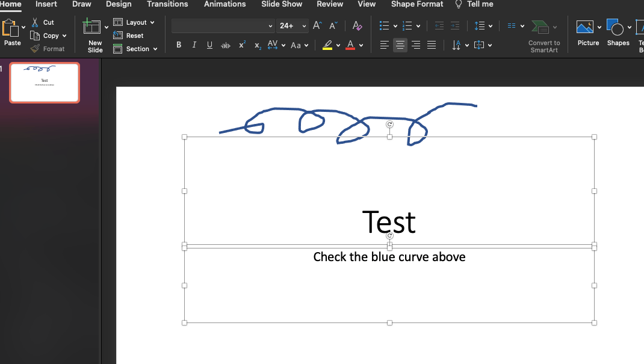The height and width of the screenshot is (364, 644).
Task: Switch to the Insert tab
Action: [46, 4]
